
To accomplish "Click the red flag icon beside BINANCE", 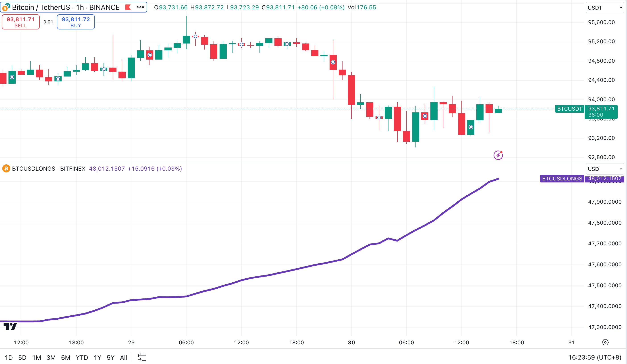I will pyautogui.click(x=128, y=7).
